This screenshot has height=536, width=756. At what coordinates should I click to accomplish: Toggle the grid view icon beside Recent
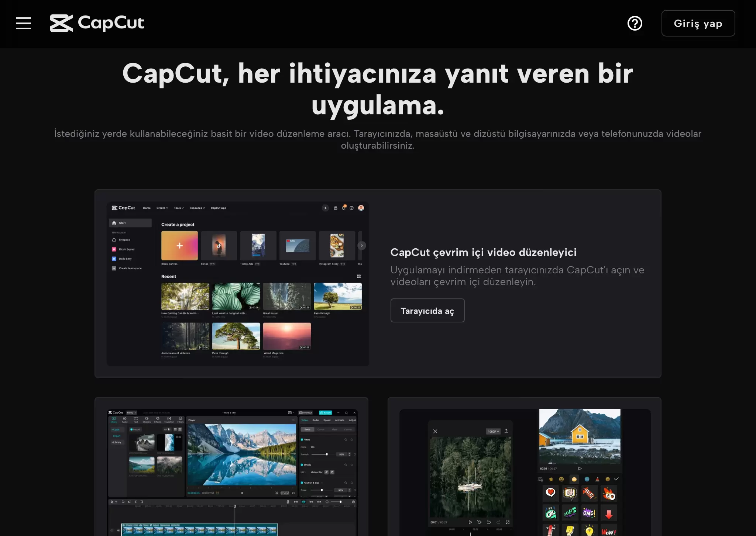(359, 276)
